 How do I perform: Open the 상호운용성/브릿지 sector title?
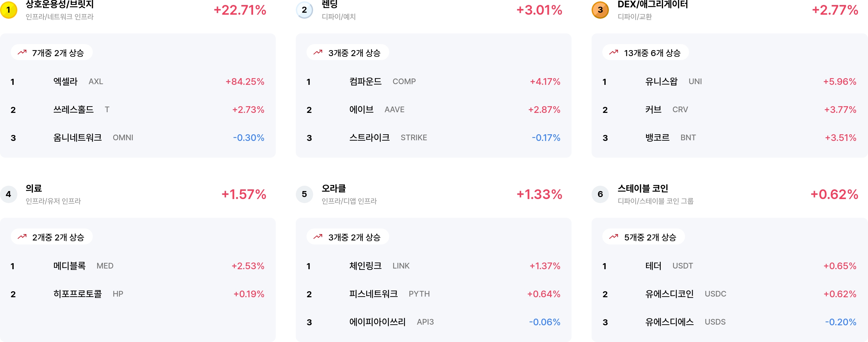(x=60, y=4)
